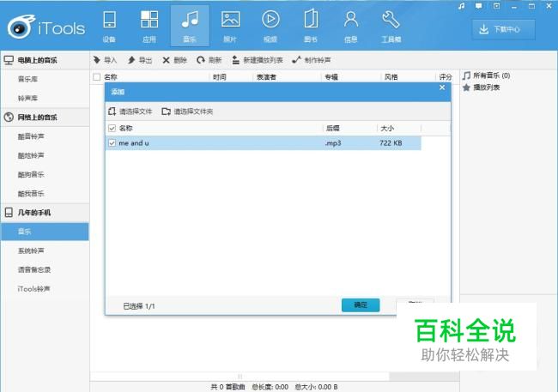Open the Photos (照片) section
This screenshot has width=558, height=392.
230,26
